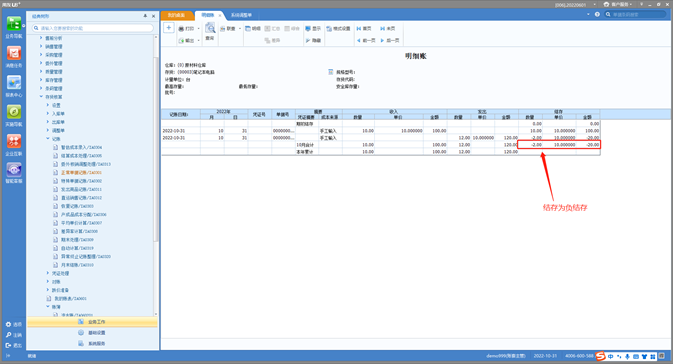
Task: Click the 输出 export toolbar button
Action: point(187,40)
